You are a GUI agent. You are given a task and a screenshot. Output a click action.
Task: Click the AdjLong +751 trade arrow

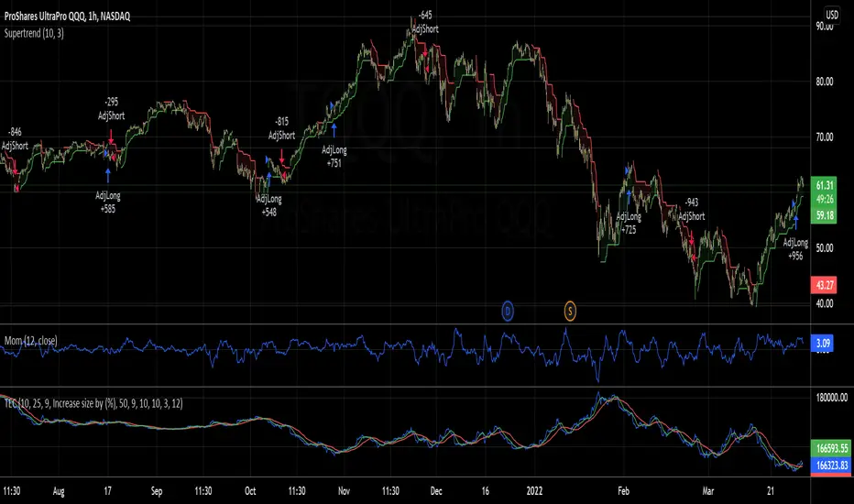334,130
